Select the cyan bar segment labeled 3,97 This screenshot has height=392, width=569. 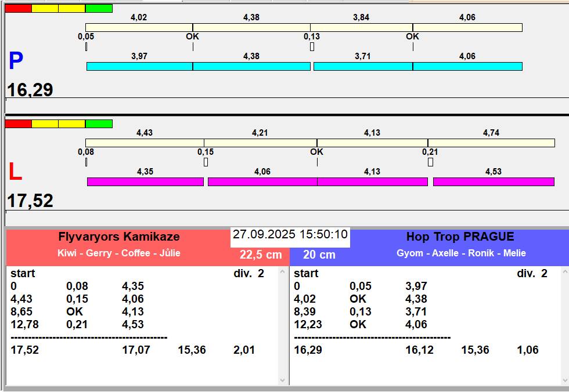140,66
